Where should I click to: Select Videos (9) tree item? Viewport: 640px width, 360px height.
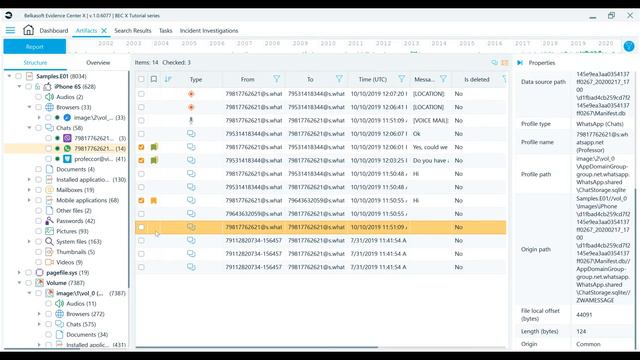[x=69, y=262]
